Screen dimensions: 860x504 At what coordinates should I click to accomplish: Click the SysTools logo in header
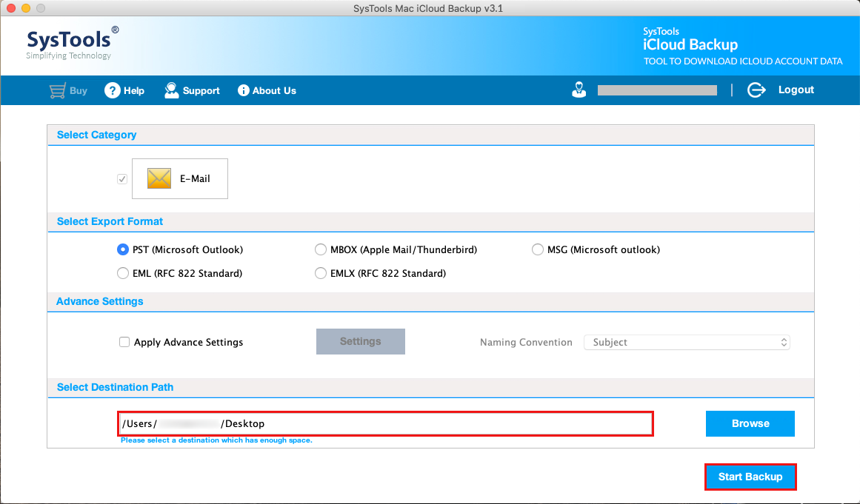point(72,44)
